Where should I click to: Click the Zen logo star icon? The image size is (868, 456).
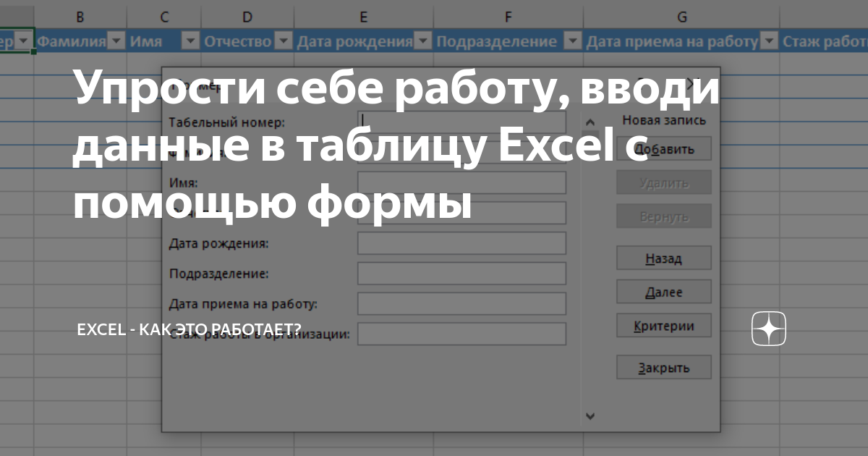(767, 329)
